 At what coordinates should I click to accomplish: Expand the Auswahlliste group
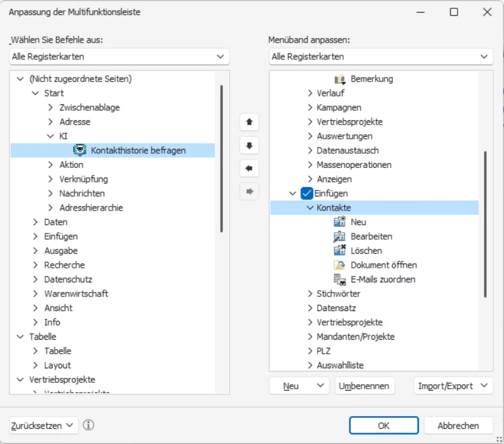[310, 365]
